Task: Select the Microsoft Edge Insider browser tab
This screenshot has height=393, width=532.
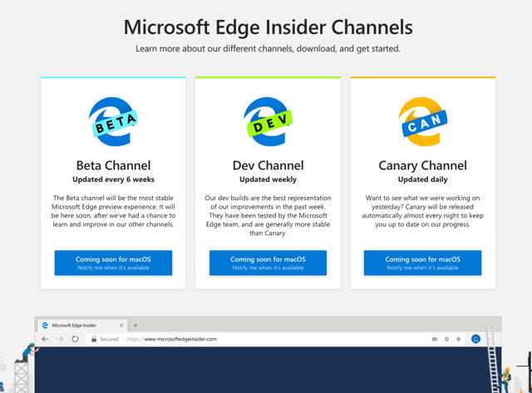Action: tap(82, 325)
